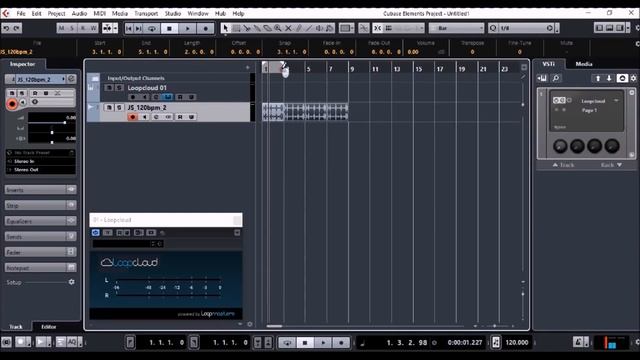Mute the JS_120bpm_2 track
The height and width of the screenshot is (360, 640).
coord(109,107)
